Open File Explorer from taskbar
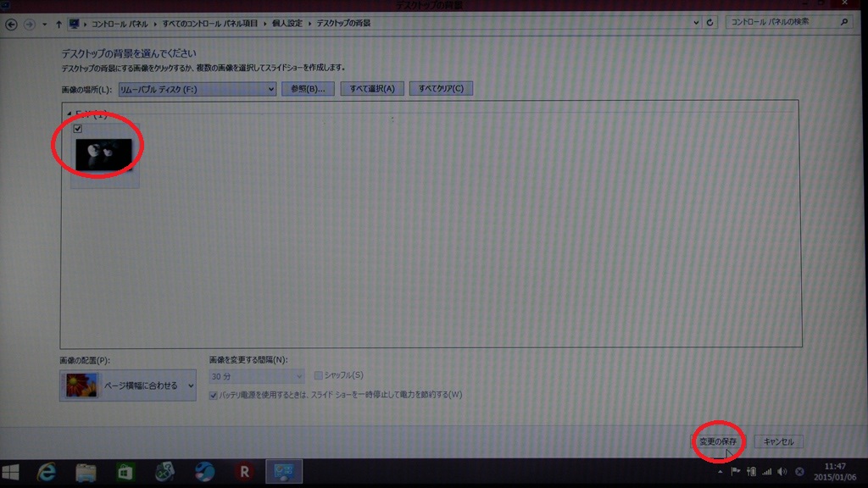 [x=86, y=473]
